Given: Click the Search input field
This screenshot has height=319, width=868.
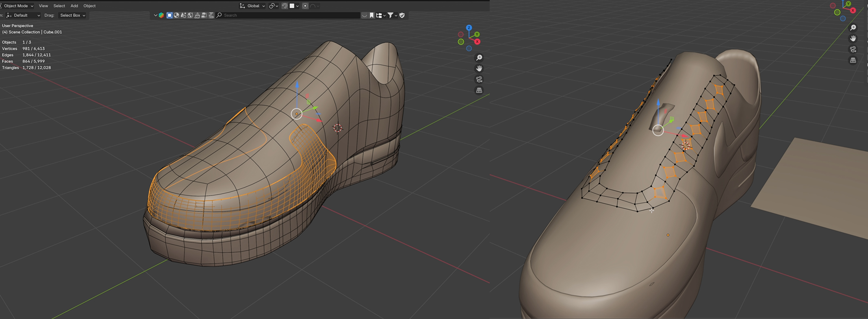Looking at the screenshot, I should point(289,15).
